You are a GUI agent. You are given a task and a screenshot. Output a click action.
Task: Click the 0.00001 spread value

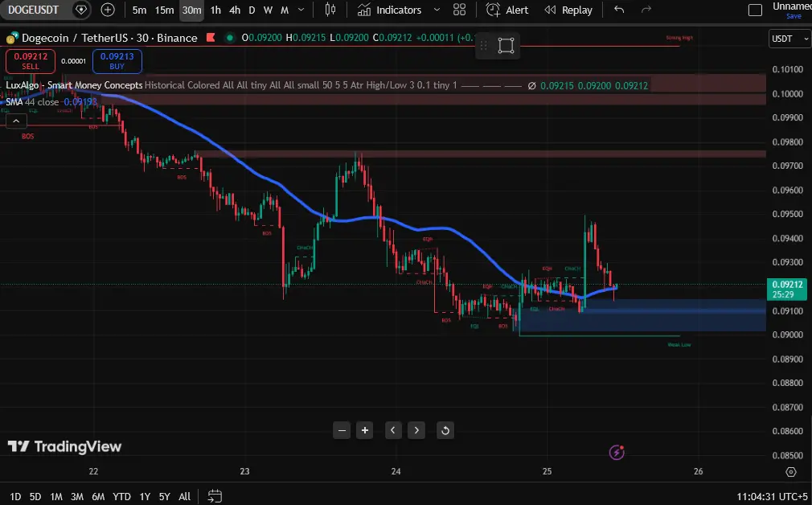point(73,61)
